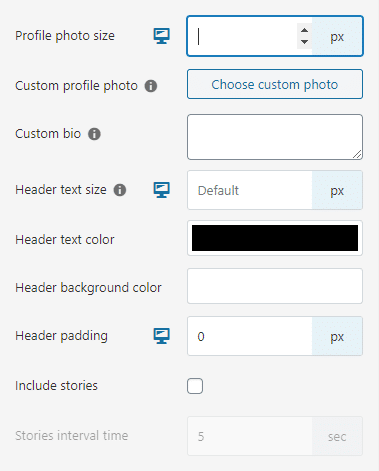
Task: Click the Choose custom photo button
Action: point(275,84)
